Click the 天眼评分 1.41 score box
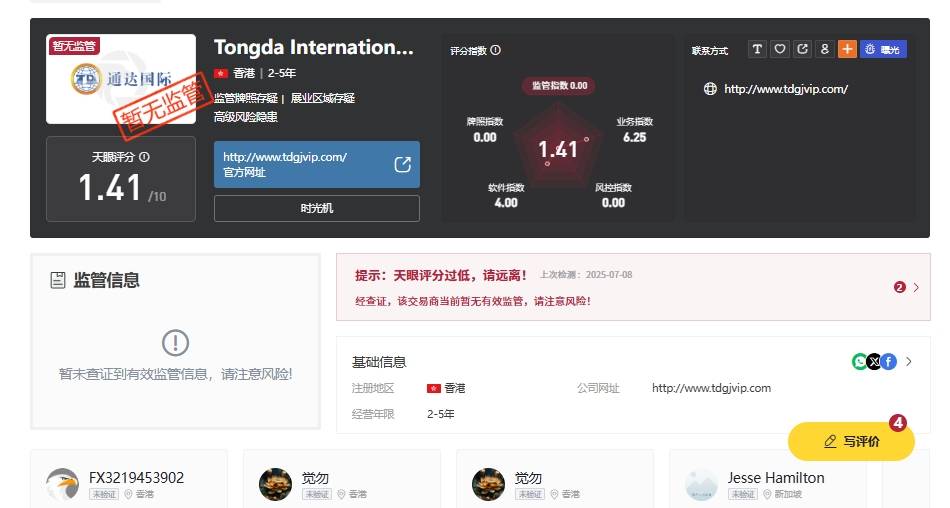950x508 pixels. (121, 179)
